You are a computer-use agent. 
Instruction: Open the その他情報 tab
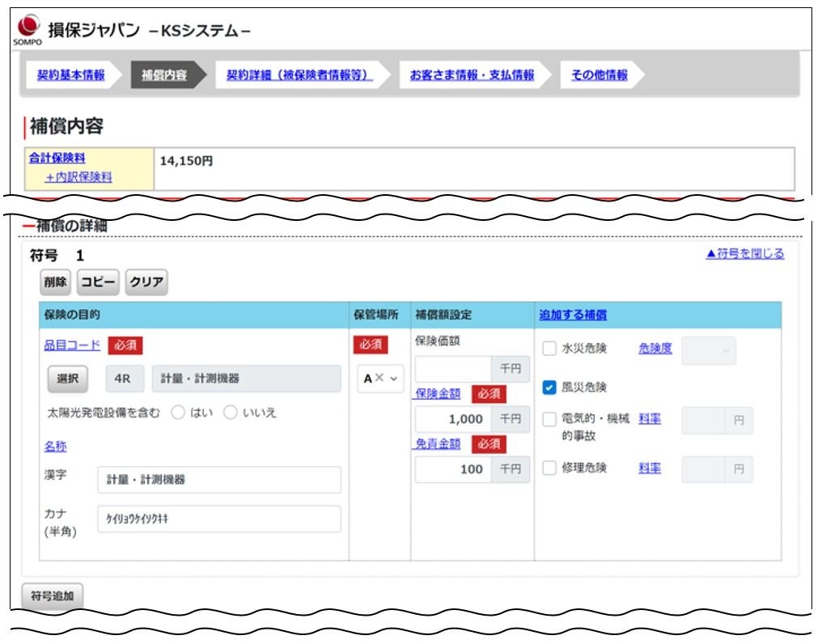click(600, 75)
